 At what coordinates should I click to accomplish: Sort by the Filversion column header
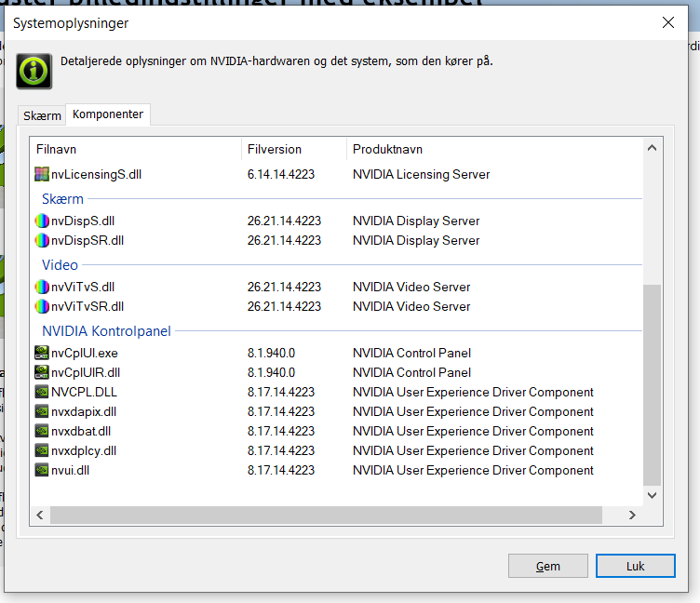point(294,149)
